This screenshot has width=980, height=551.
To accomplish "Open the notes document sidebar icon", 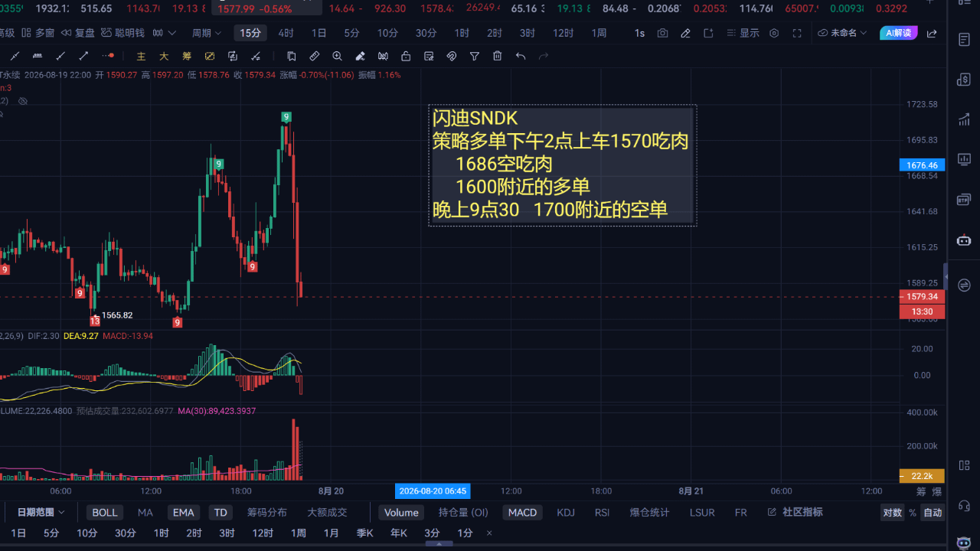I will tap(964, 39).
